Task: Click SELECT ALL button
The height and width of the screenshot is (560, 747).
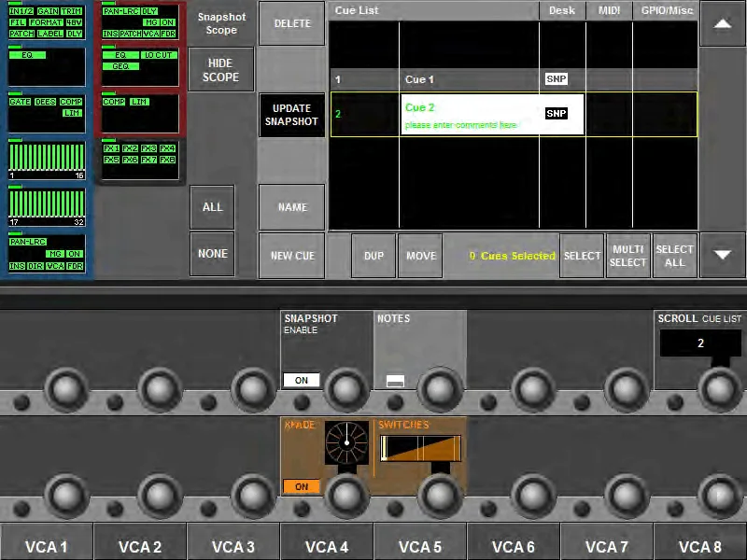Action: (674, 256)
